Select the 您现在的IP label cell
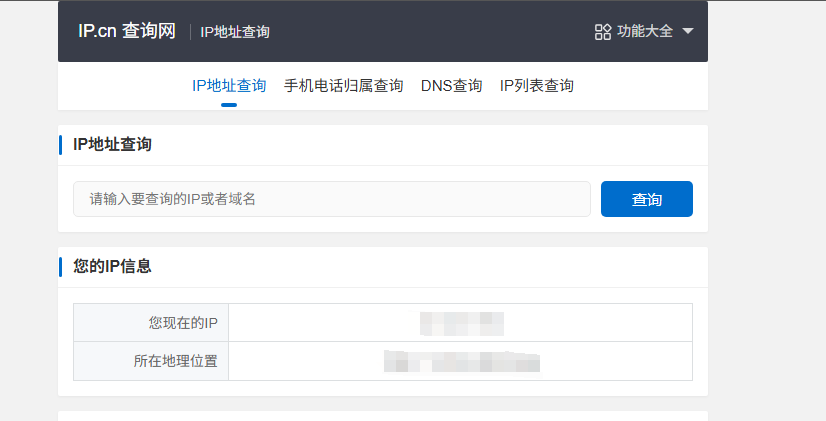Image resolution: width=826 pixels, height=421 pixels. pos(151,322)
